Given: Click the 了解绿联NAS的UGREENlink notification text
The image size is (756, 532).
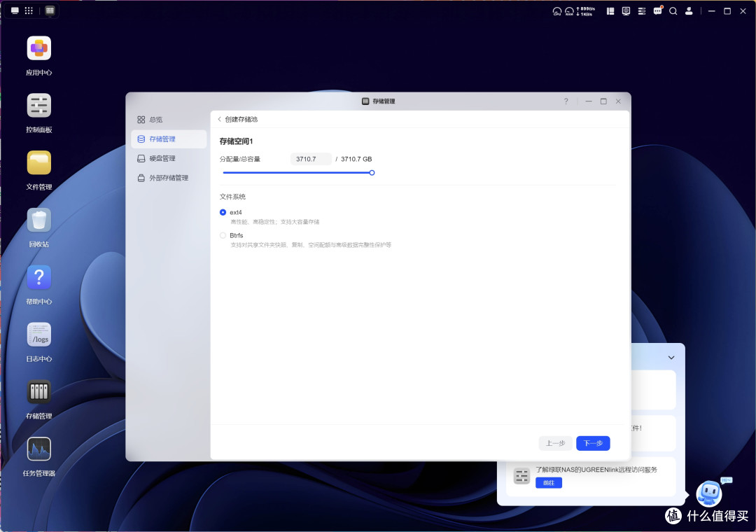Looking at the screenshot, I should (x=596, y=470).
